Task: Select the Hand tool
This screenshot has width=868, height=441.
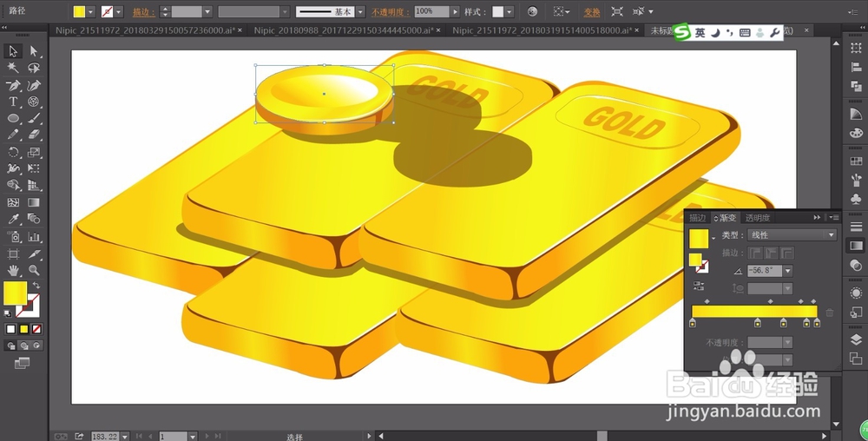Action: pyautogui.click(x=13, y=271)
